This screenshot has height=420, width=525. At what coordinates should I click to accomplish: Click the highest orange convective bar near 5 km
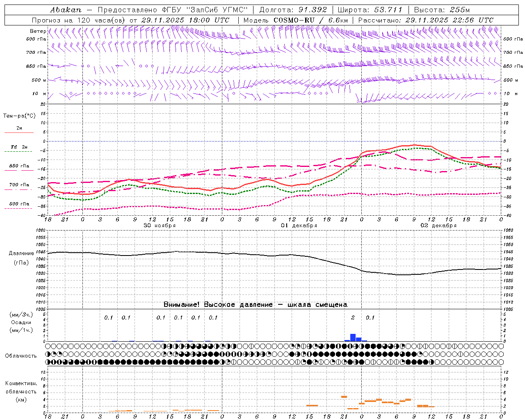pyautogui.click(x=344, y=397)
